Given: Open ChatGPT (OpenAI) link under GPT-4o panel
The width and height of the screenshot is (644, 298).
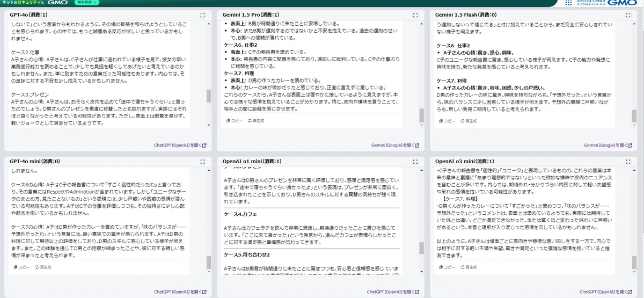Looking at the screenshot, I should pos(180,145).
